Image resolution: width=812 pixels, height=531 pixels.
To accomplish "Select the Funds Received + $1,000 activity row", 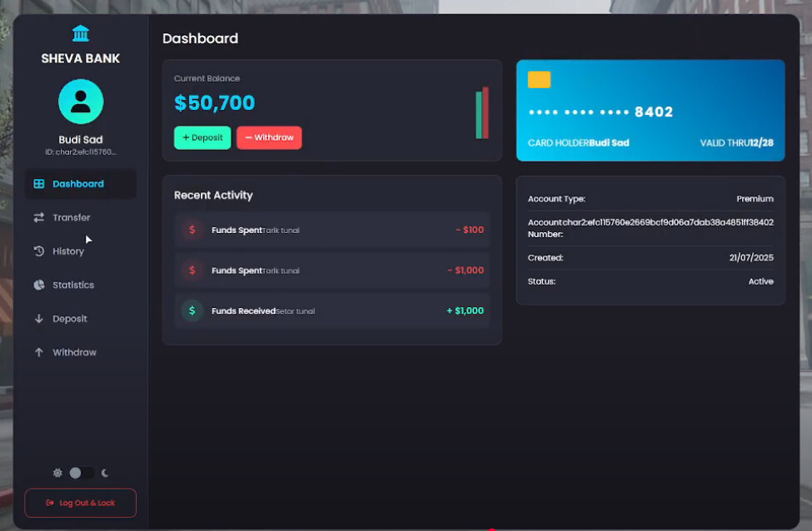I will point(332,310).
